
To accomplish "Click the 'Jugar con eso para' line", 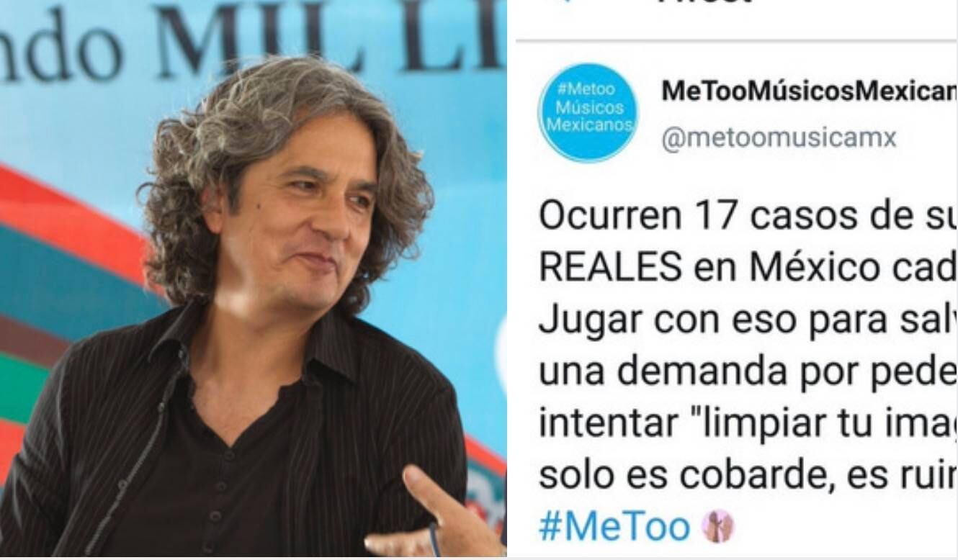I will tap(748, 320).
